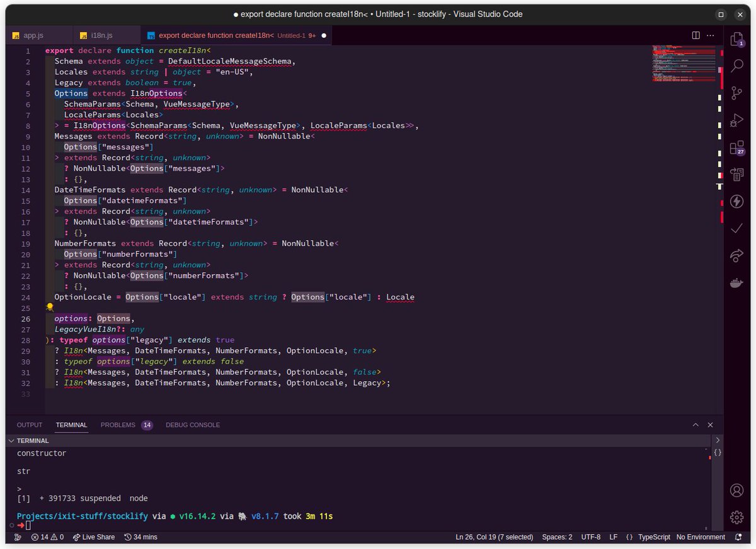
Task: Change language mode by clicking TypeScript
Action: [x=654, y=537]
